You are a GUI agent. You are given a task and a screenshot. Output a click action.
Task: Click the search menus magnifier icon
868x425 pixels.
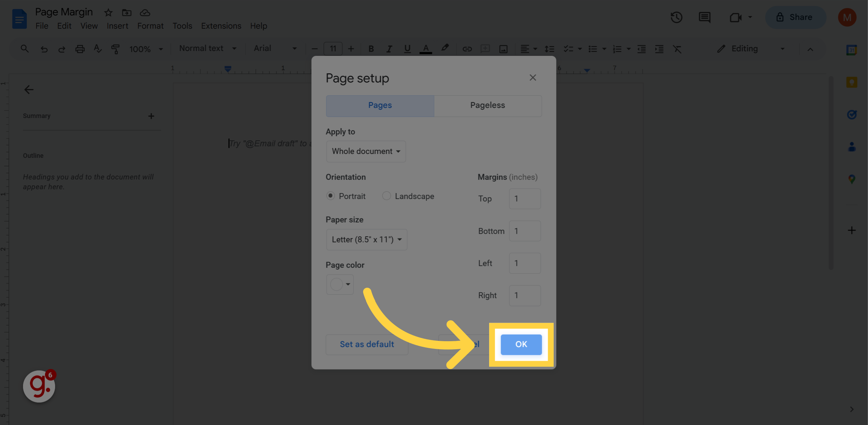(x=24, y=49)
